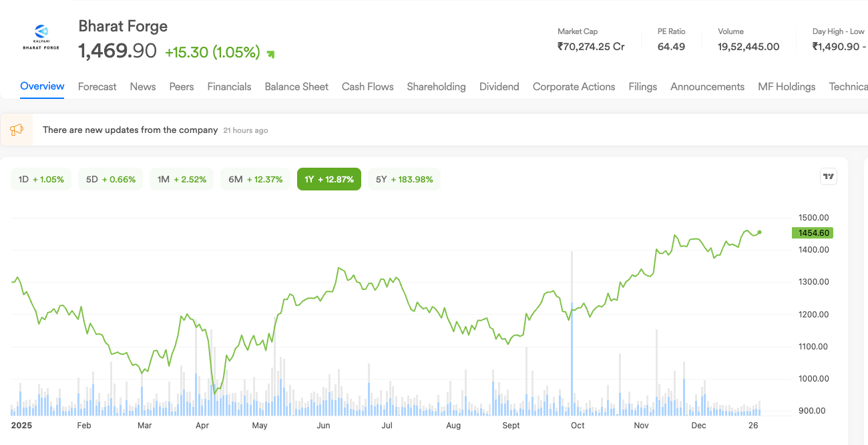This screenshot has width=868, height=445.
Task: Click the 1500.00 y-axis label
Action: (x=813, y=217)
